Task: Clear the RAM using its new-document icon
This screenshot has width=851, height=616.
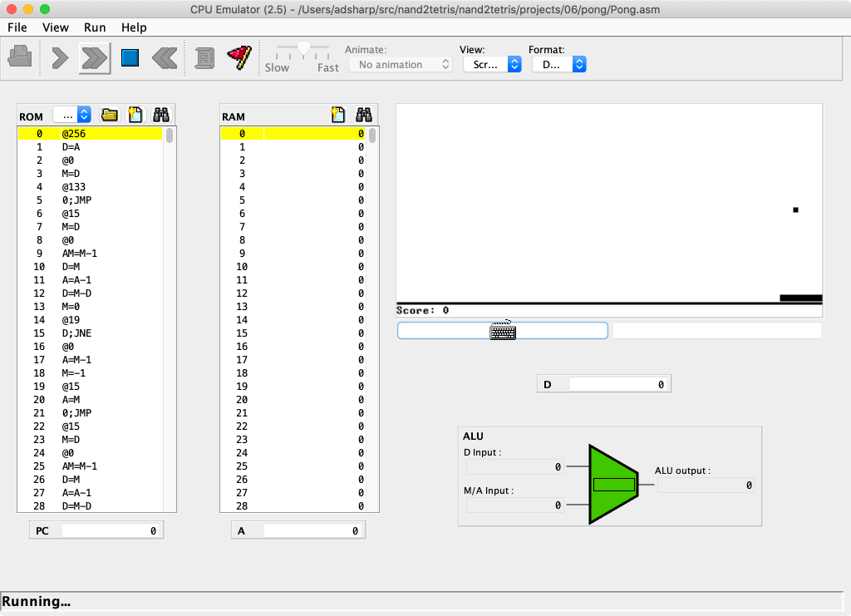Action: click(337, 115)
